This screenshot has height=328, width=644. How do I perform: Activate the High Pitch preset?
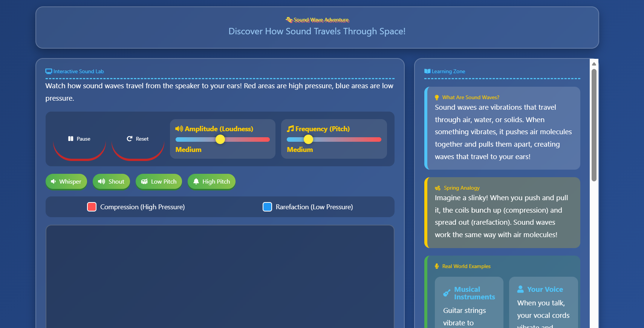pyautogui.click(x=211, y=182)
